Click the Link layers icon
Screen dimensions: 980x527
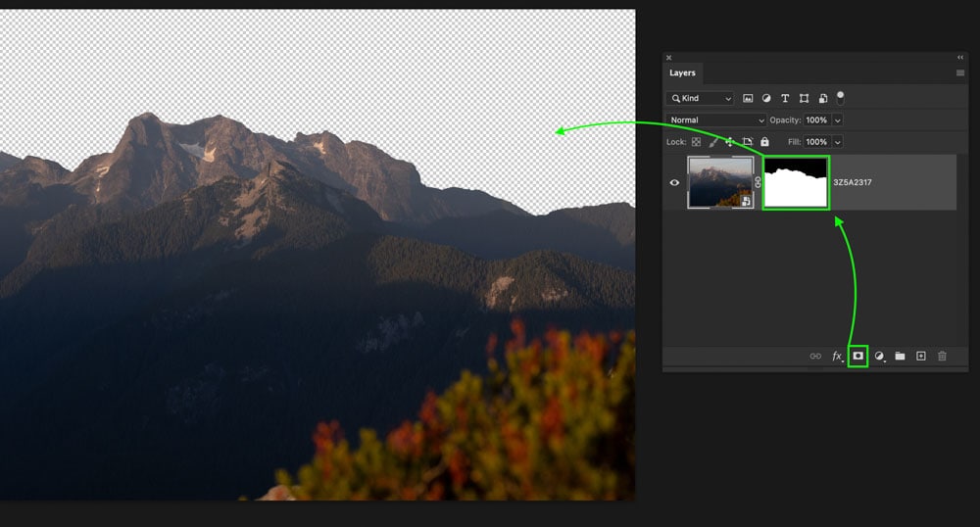[815, 356]
